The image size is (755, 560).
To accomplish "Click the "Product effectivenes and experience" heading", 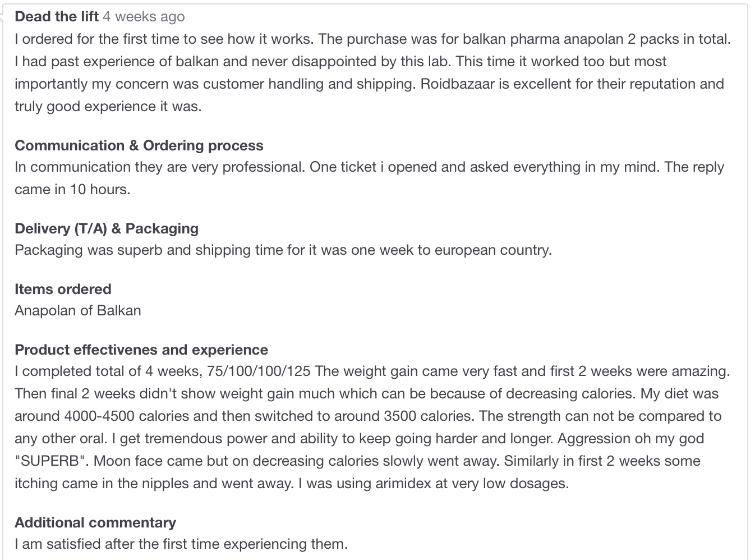I will (141, 350).
